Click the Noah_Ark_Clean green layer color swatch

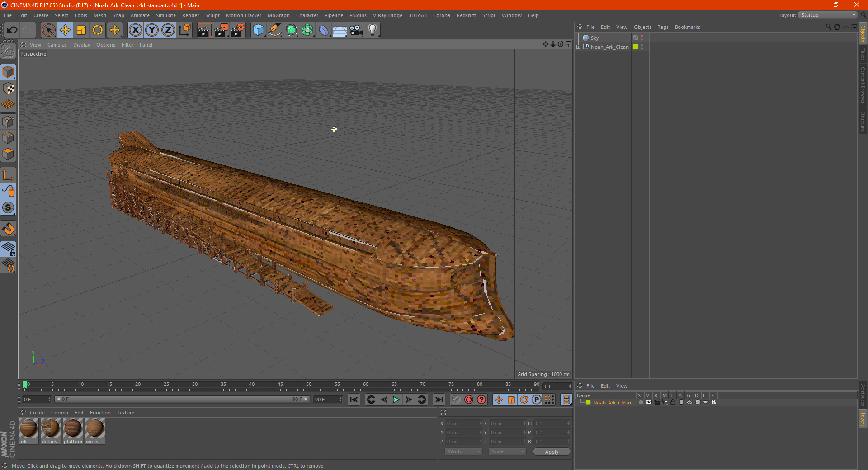(x=588, y=403)
